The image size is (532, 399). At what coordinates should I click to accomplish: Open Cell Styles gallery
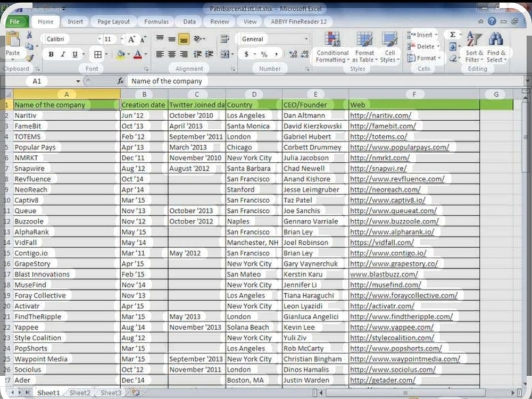click(x=389, y=47)
